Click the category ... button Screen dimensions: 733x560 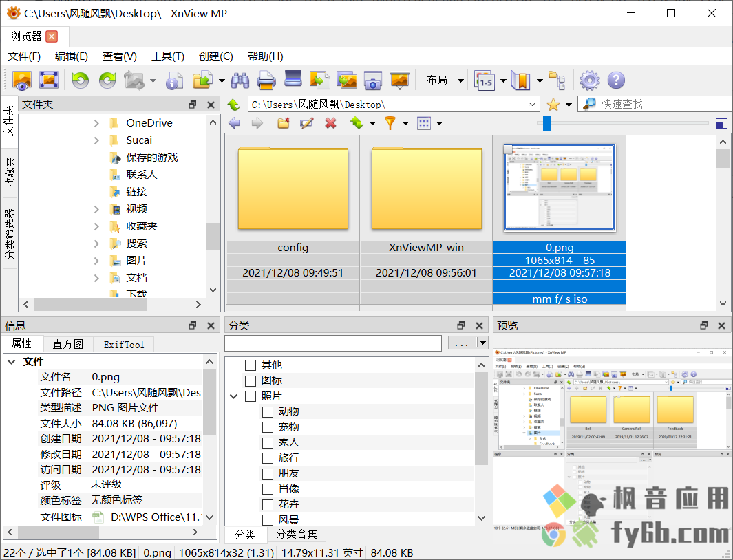point(462,343)
